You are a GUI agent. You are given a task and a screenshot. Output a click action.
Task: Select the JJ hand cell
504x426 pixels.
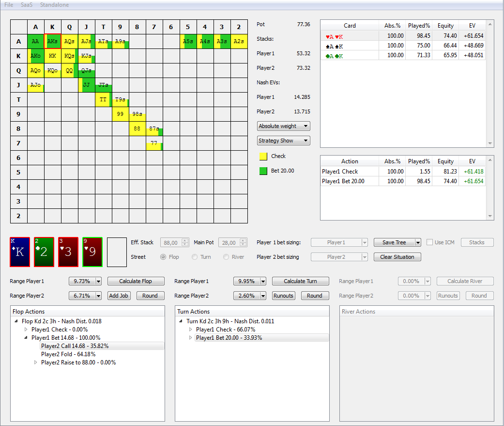[x=87, y=85]
